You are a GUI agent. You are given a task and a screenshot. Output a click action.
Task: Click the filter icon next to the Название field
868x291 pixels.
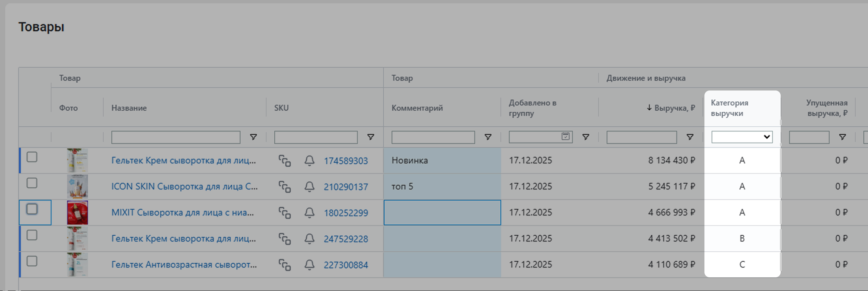click(x=253, y=137)
